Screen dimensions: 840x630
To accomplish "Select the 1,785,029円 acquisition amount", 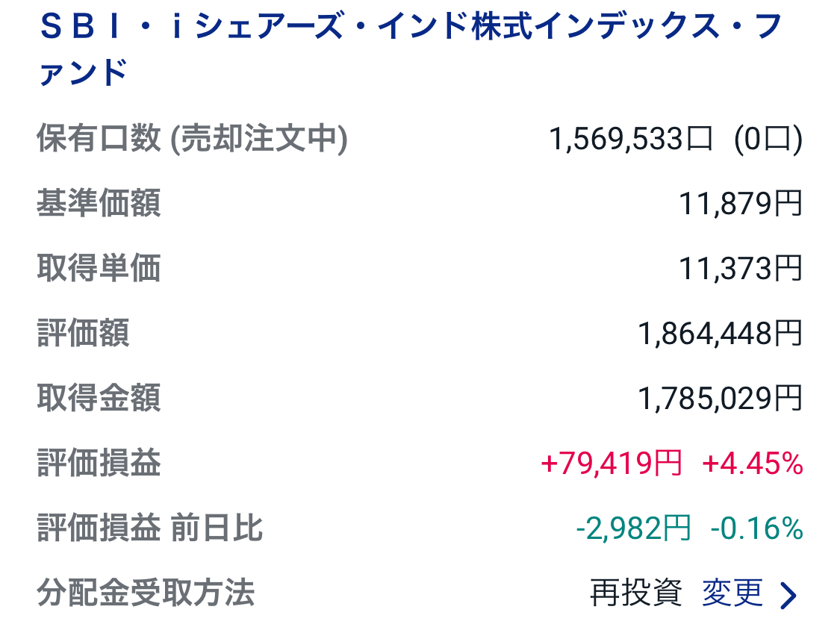I will (720, 398).
